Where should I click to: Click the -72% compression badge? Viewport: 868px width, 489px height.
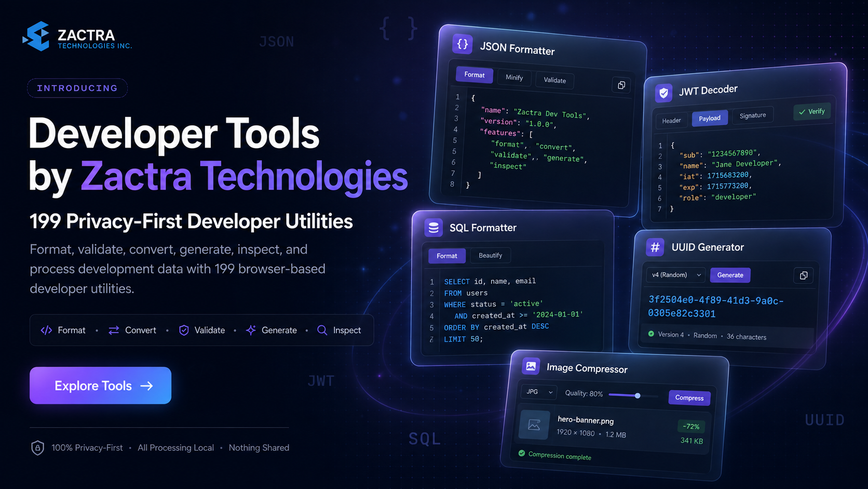pos(691,426)
